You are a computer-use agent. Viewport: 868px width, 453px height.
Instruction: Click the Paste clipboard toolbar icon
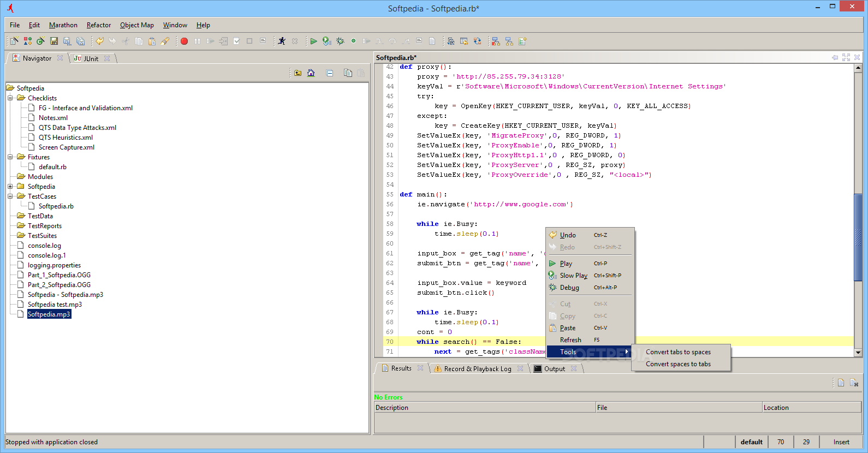pos(152,41)
